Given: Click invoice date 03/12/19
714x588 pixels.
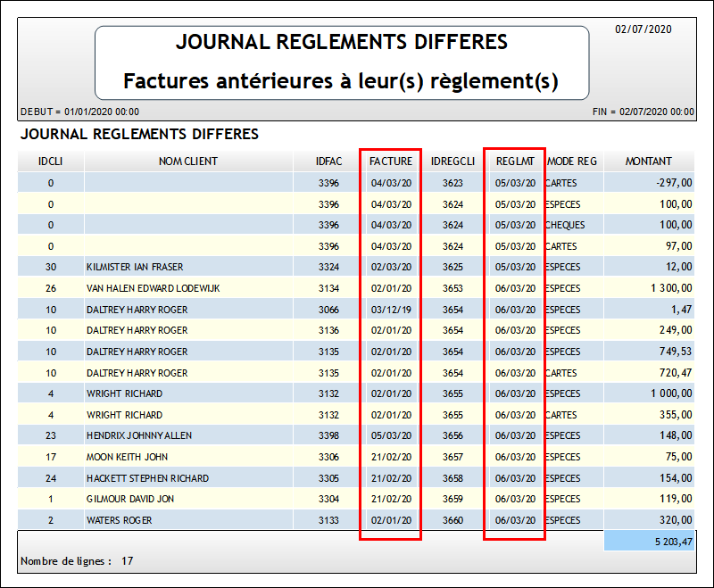Looking at the screenshot, I should [x=391, y=309].
